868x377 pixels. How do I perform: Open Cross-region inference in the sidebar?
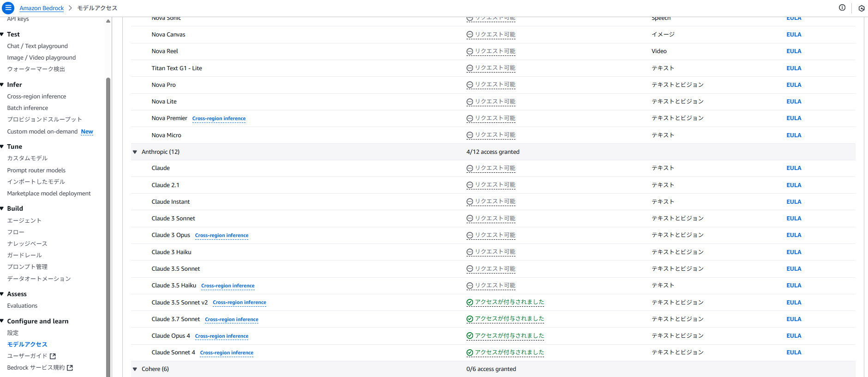[36, 97]
